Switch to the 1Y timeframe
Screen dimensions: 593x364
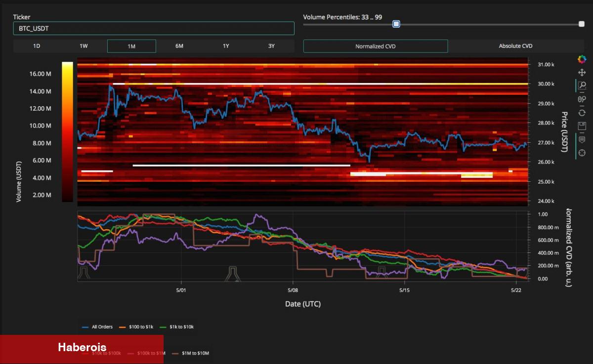pos(226,46)
